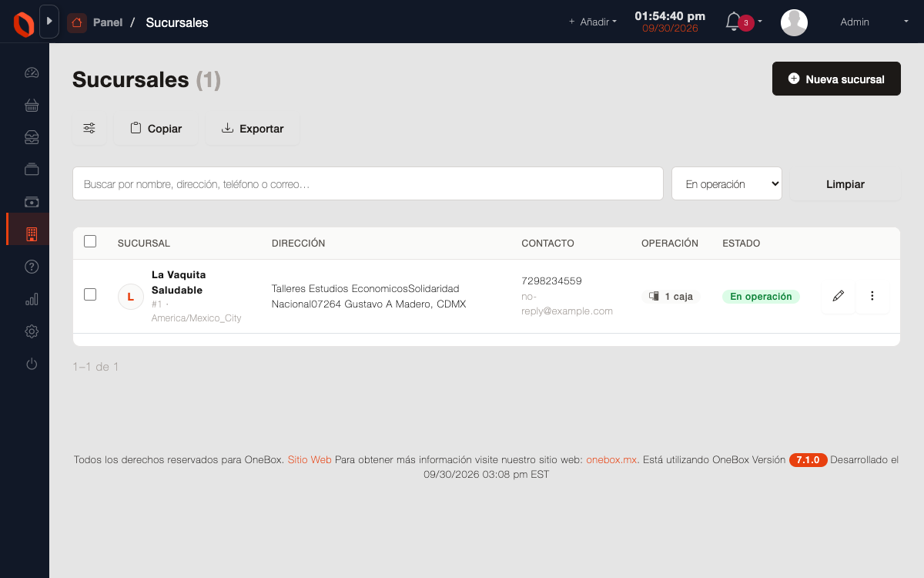Click the 1 caja badge

coord(671,296)
